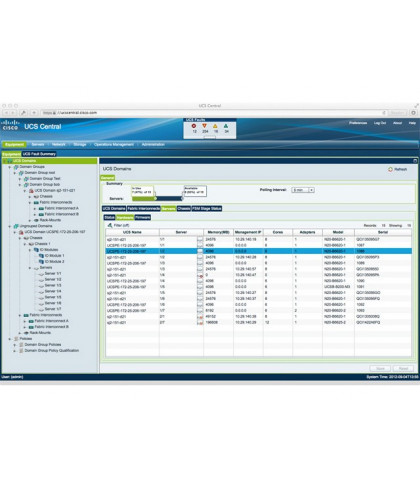Switch to the Firmware sub-tab
This screenshot has width=420, height=487.
coord(142,217)
